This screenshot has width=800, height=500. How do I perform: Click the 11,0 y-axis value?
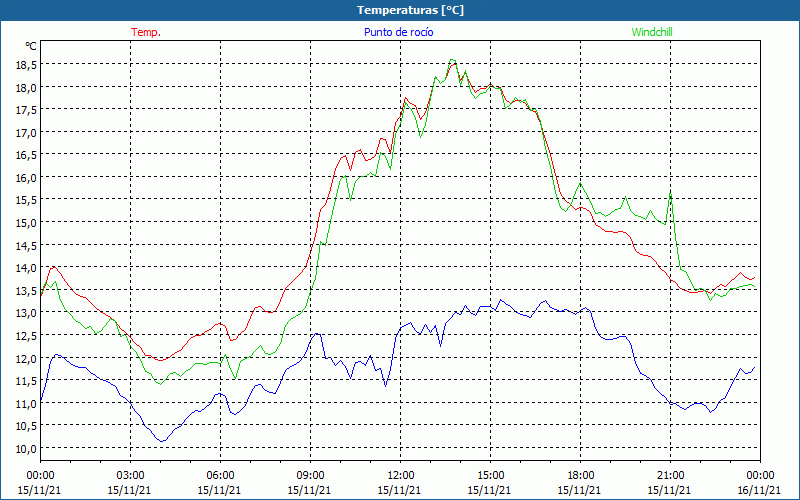click(x=28, y=403)
